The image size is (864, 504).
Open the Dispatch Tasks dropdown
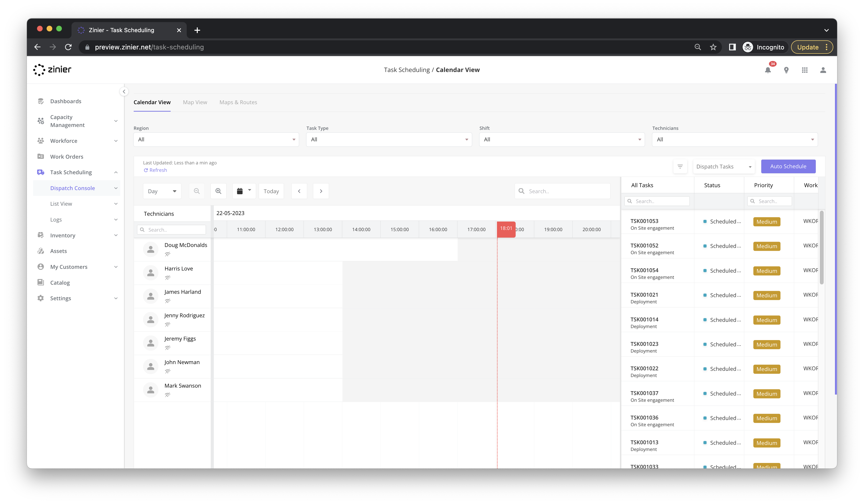pos(724,167)
